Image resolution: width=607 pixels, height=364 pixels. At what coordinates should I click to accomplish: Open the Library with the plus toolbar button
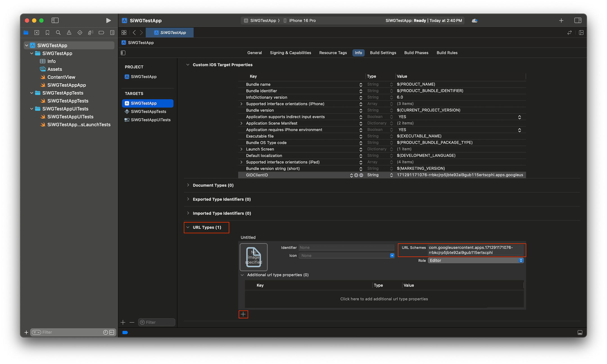click(x=561, y=20)
